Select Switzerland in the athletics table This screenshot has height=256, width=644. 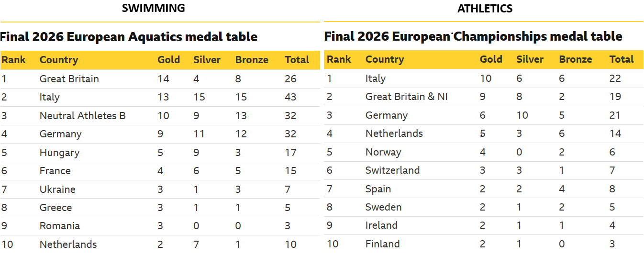393,170
